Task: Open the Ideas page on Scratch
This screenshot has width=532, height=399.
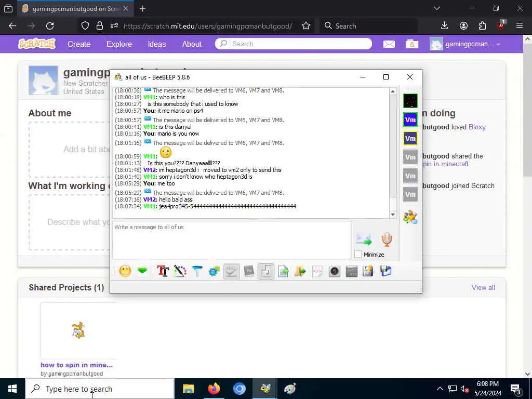Action: point(157,44)
